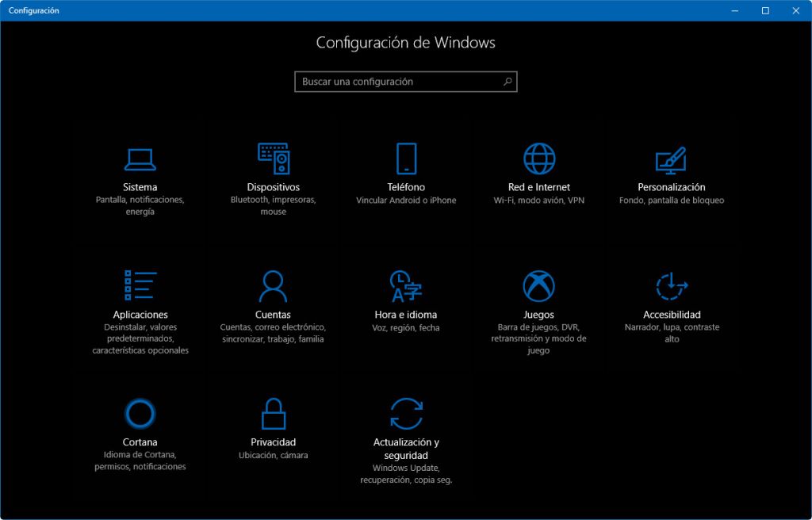Open the Actualización y seguridad sync icon

point(406,413)
